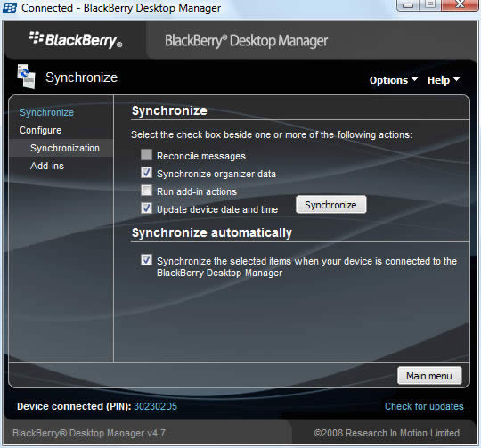The image size is (481, 448).
Task: Open device PIN link 302302D5
Action: click(156, 406)
